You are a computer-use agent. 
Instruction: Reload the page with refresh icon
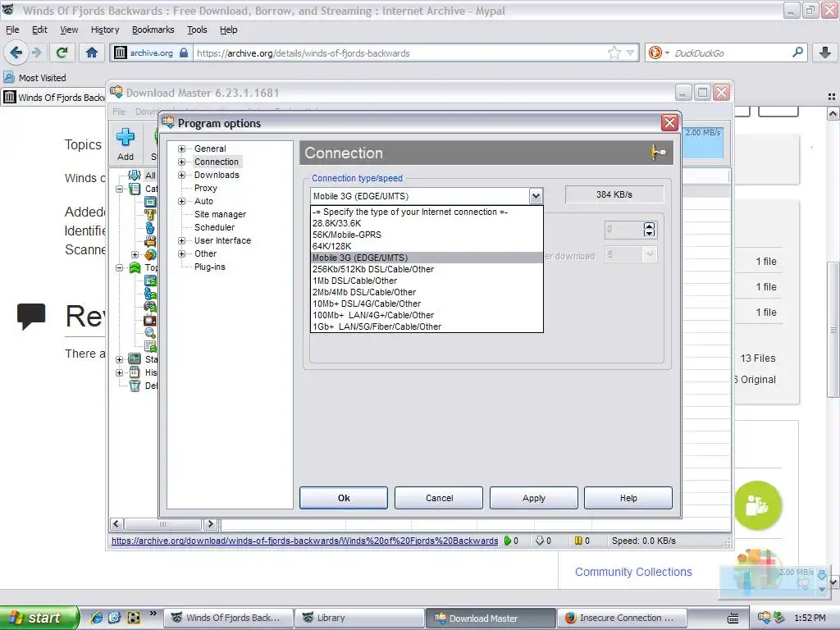pos(62,52)
